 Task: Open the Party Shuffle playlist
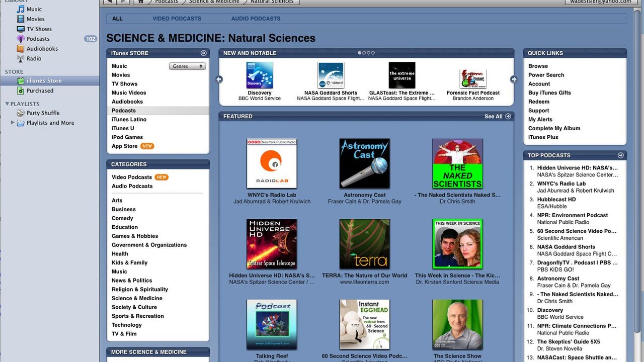[x=43, y=113]
